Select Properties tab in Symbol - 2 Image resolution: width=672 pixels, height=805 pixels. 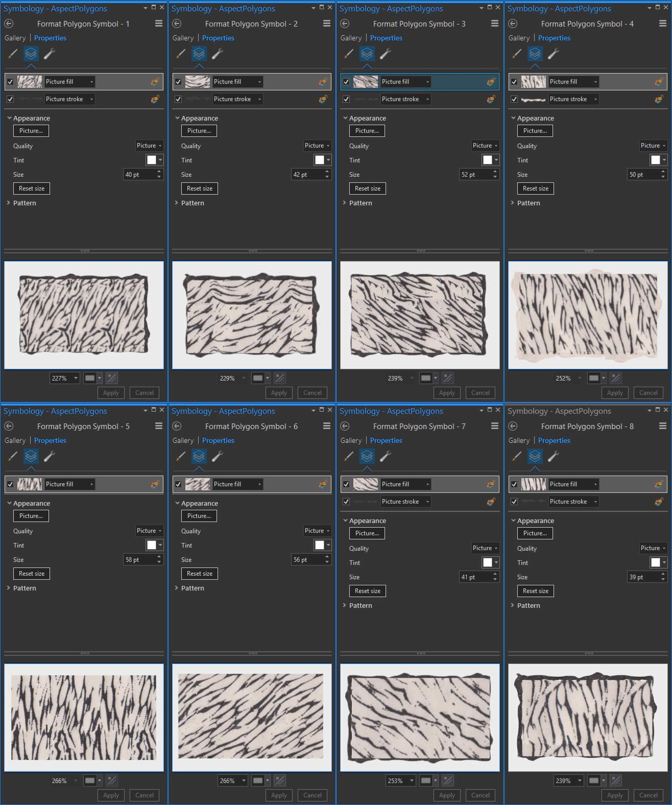click(x=218, y=38)
